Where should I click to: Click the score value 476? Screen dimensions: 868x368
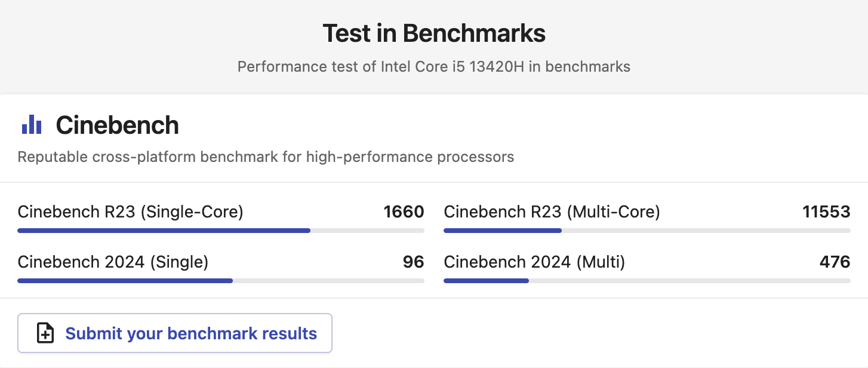[x=835, y=262]
